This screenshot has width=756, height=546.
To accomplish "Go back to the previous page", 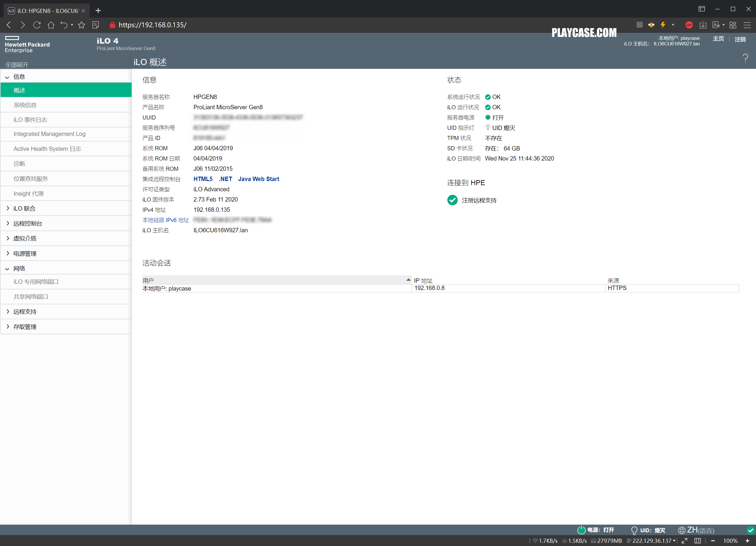I will click(9, 25).
